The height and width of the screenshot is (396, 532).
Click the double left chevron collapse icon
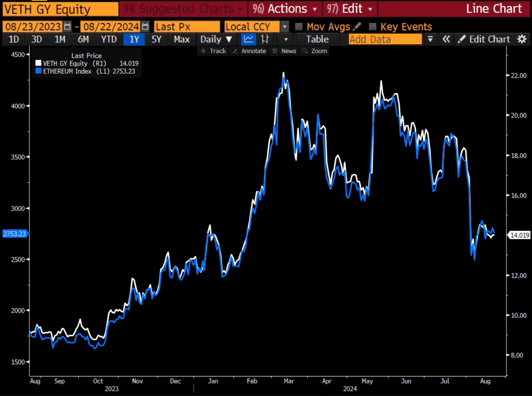446,39
